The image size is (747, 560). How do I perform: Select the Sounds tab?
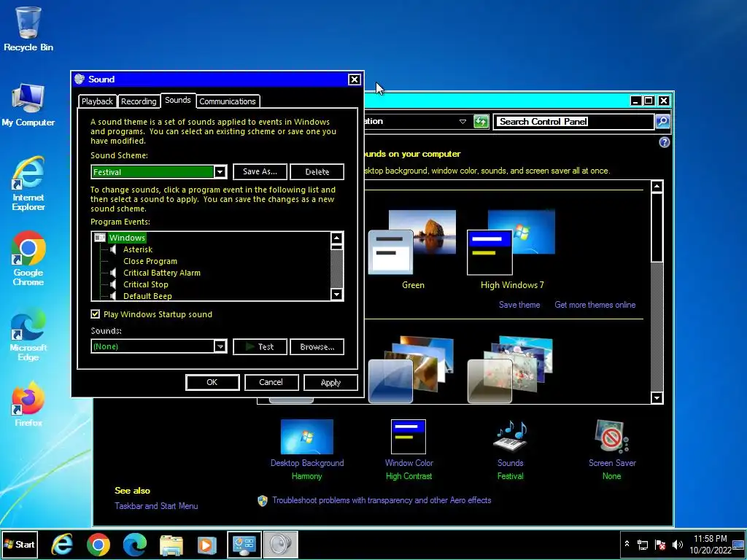pyautogui.click(x=178, y=100)
